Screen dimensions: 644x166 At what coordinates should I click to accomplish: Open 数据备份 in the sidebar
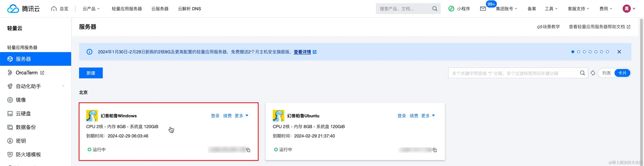[26, 127]
